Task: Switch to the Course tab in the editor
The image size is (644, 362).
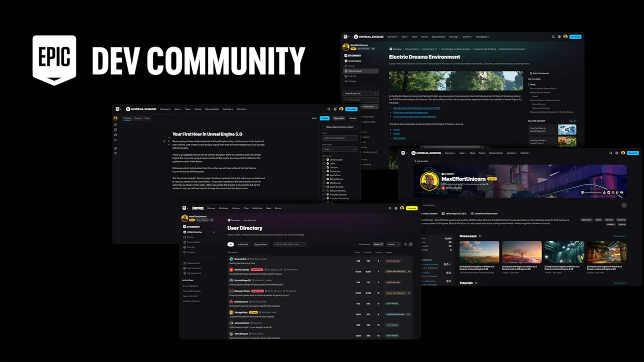Action: click(x=137, y=118)
